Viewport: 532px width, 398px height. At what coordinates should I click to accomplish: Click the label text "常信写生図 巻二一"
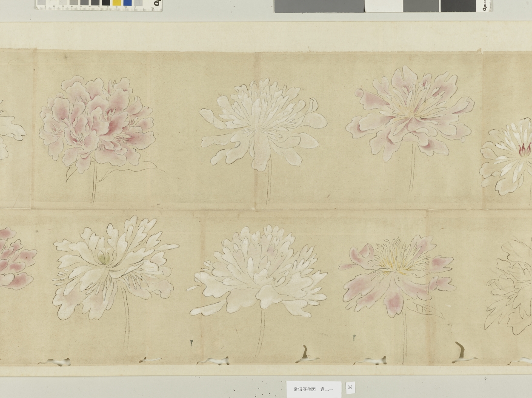(x=314, y=389)
